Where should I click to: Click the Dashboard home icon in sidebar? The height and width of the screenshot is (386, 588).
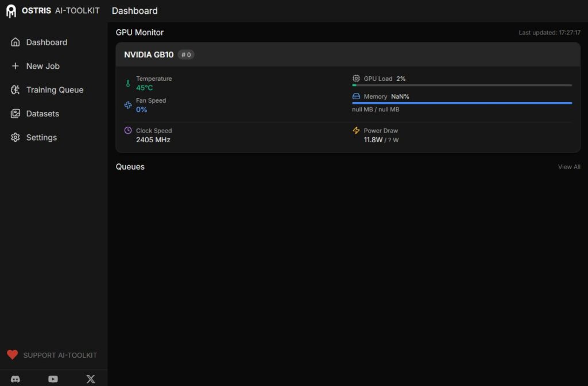(16, 42)
